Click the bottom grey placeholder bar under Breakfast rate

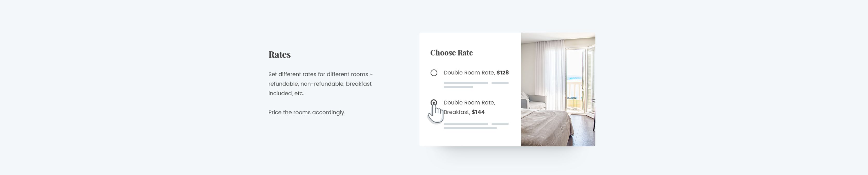[x=470, y=128]
